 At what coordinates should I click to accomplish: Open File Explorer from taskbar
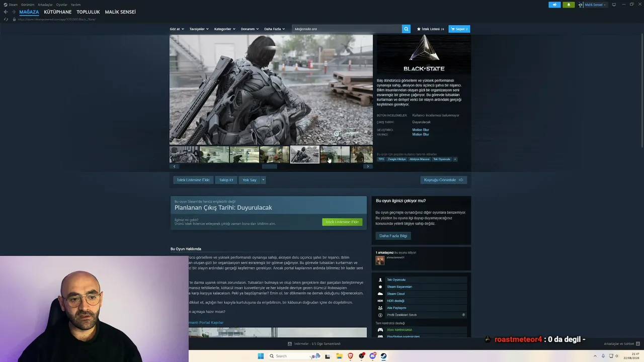click(339, 356)
